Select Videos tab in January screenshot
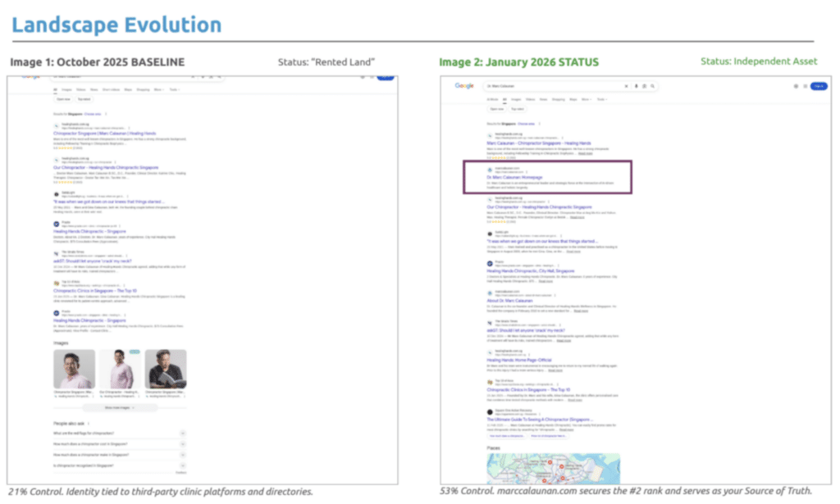The image size is (840, 504). click(531, 99)
